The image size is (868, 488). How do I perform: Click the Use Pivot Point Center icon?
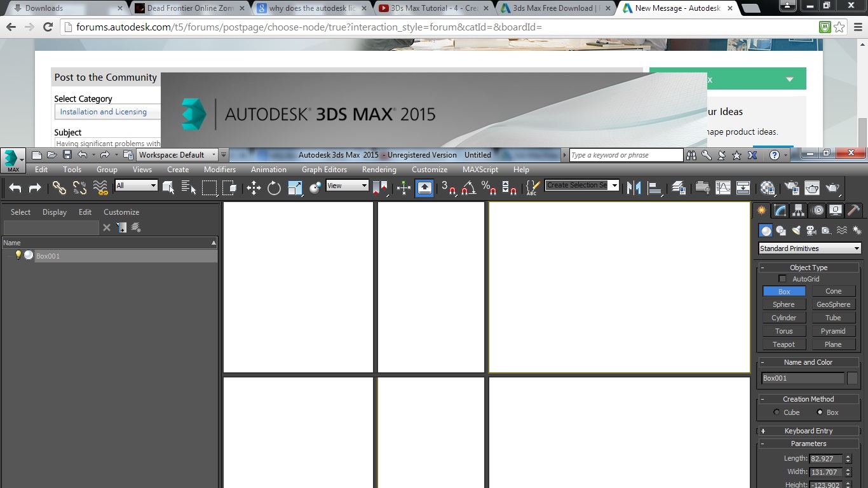click(380, 187)
